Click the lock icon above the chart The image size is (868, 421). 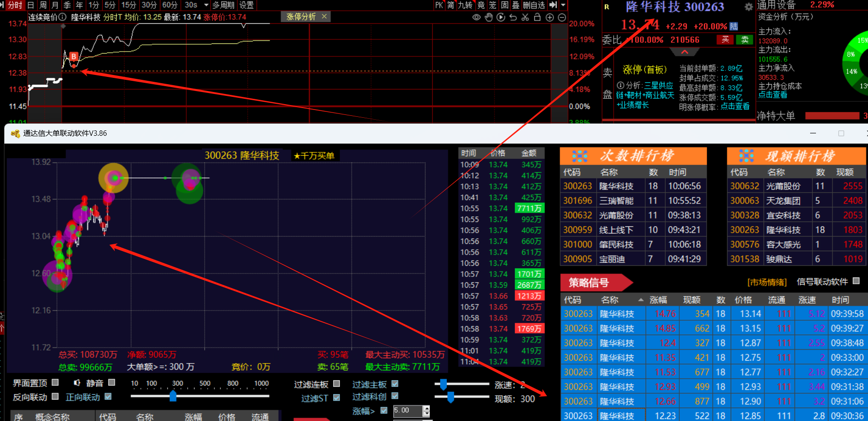pyautogui.click(x=537, y=17)
